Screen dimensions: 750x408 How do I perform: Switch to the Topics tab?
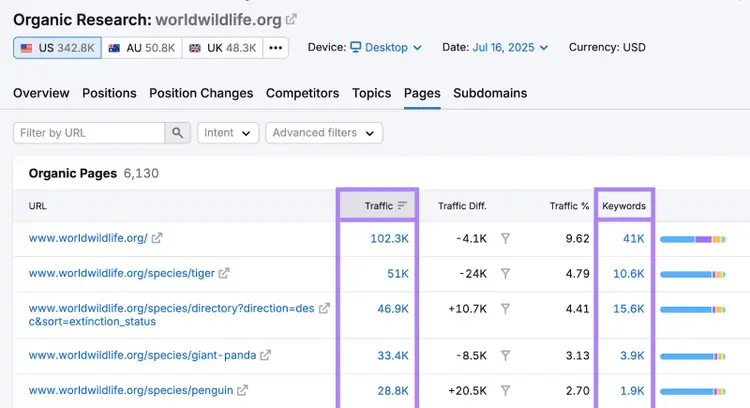tap(372, 93)
